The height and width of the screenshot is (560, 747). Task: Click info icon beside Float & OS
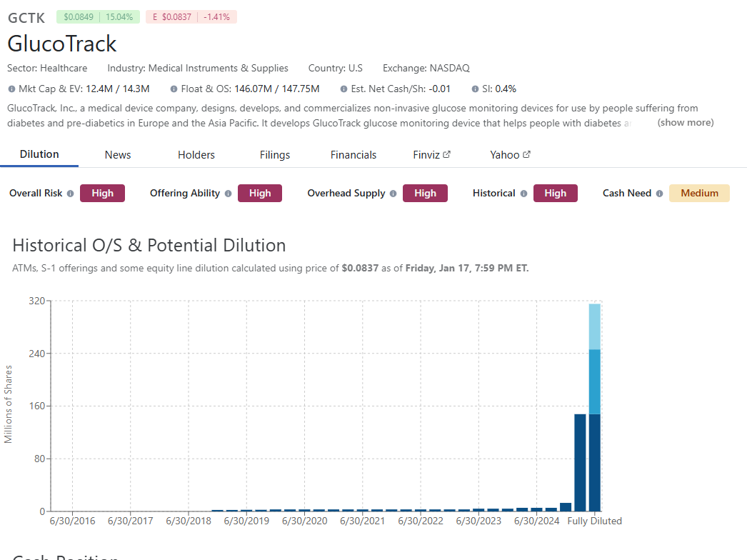pos(174,89)
